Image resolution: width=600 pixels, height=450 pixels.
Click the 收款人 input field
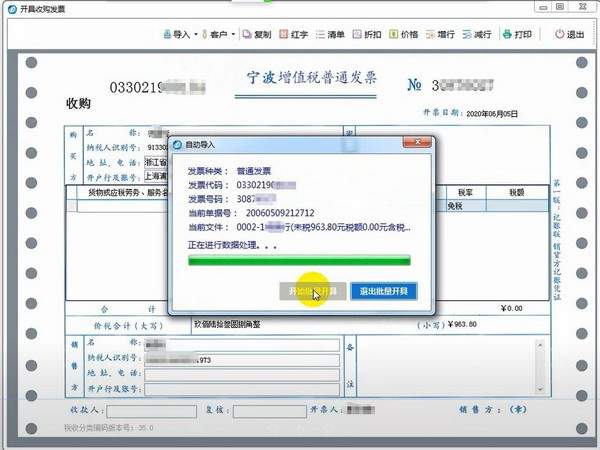tap(153, 410)
